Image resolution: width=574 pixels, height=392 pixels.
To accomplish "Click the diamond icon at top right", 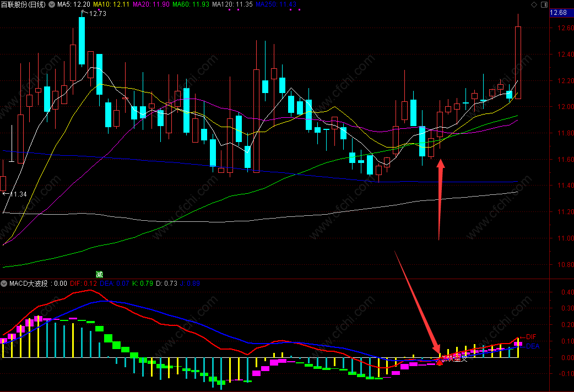I will coord(534,4).
